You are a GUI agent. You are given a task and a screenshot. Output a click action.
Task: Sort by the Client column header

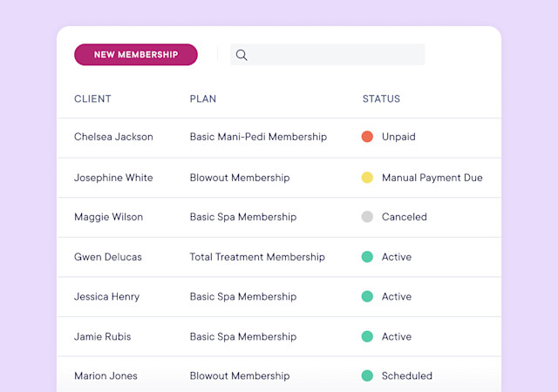pos(92,98)
